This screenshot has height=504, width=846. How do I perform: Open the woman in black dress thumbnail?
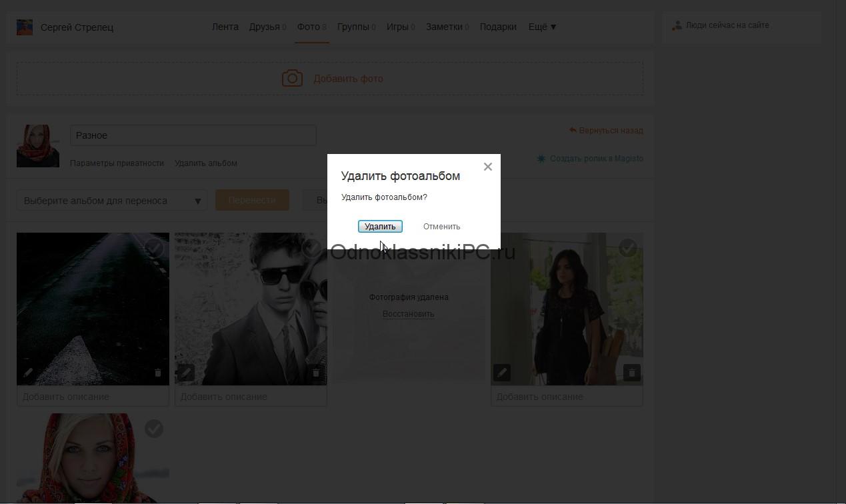pyautogui.click(x=567, y=309)
